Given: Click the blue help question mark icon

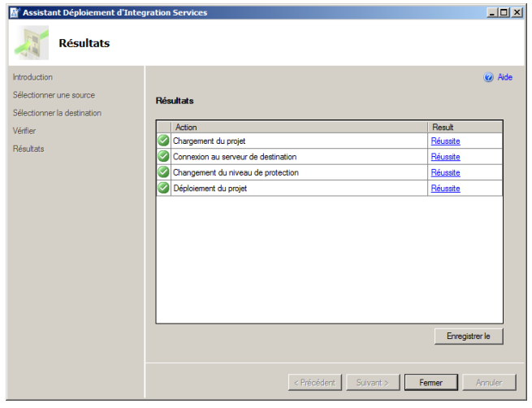Looking at the screenshot, I should (x=488, y=78).
